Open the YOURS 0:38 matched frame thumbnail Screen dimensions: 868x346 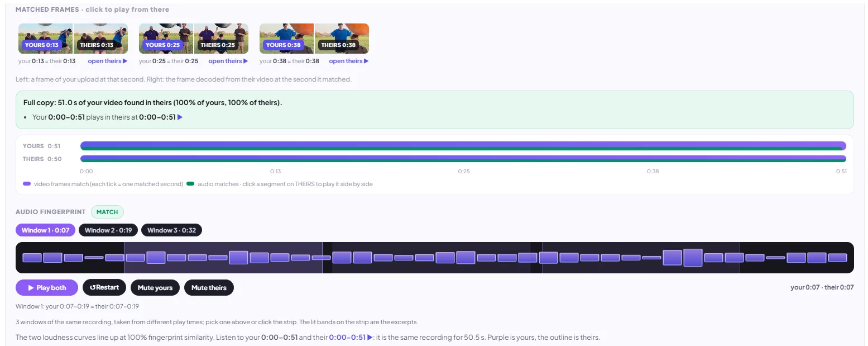(x=287, y=39)
